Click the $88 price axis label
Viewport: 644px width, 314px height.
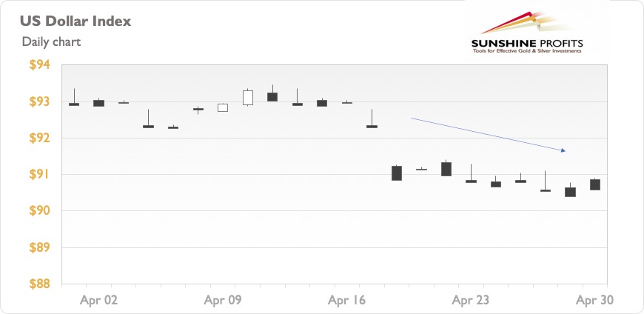point(39,284)
